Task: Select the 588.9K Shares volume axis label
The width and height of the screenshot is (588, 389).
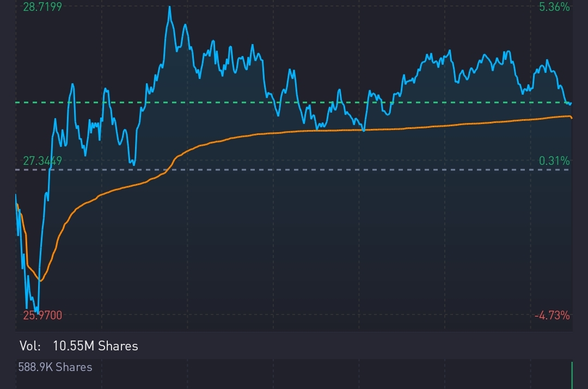Action: coord(55,367)
